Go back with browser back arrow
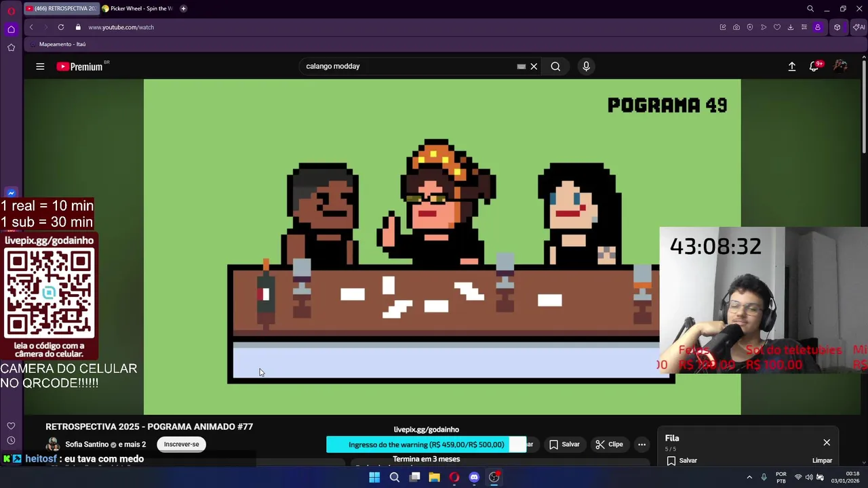 [31, 27]
